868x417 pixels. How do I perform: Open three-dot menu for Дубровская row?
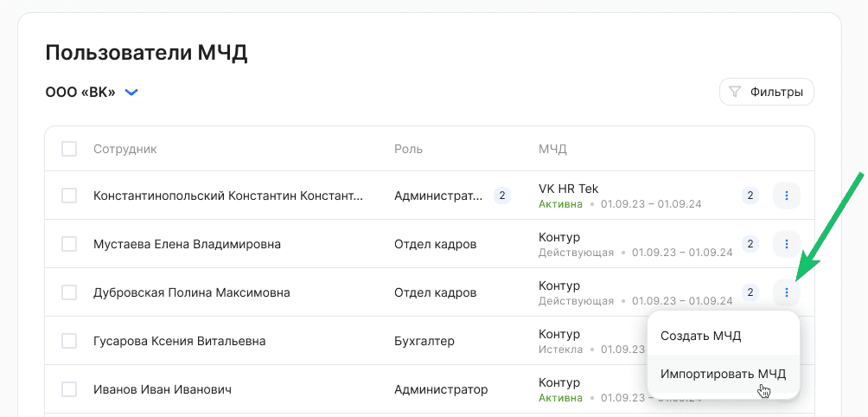[787, 292]
